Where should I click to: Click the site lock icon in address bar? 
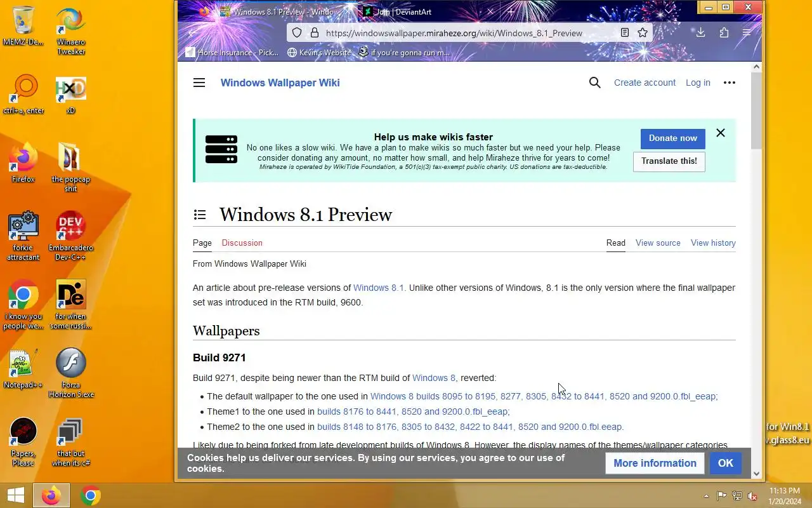coord(314,32)
